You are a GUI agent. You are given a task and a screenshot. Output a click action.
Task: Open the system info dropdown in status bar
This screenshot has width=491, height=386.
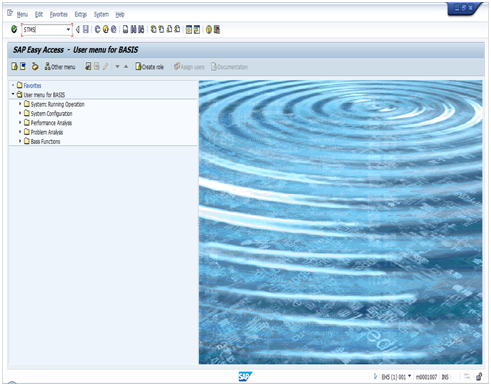pos(409,376)
